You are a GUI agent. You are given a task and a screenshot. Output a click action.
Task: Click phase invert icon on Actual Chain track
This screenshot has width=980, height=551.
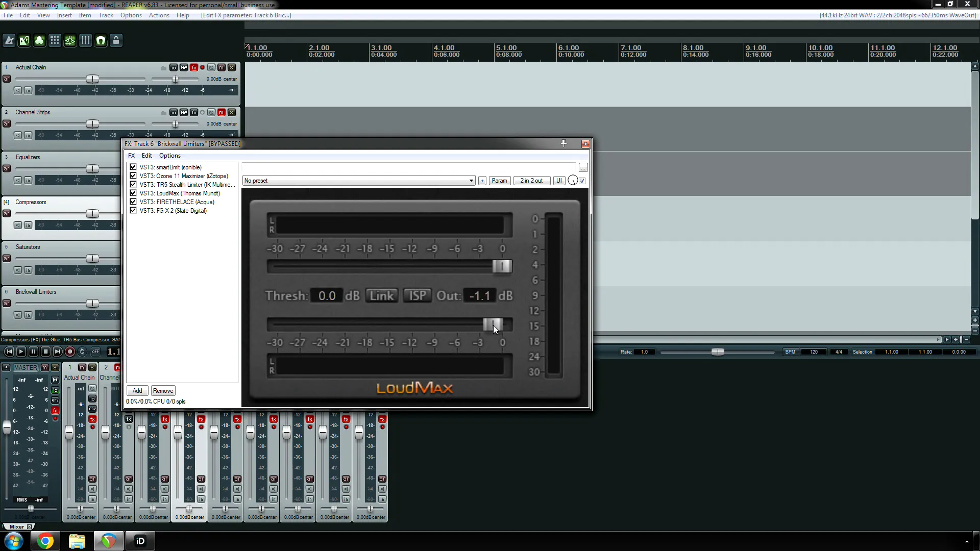click(211, 67)
